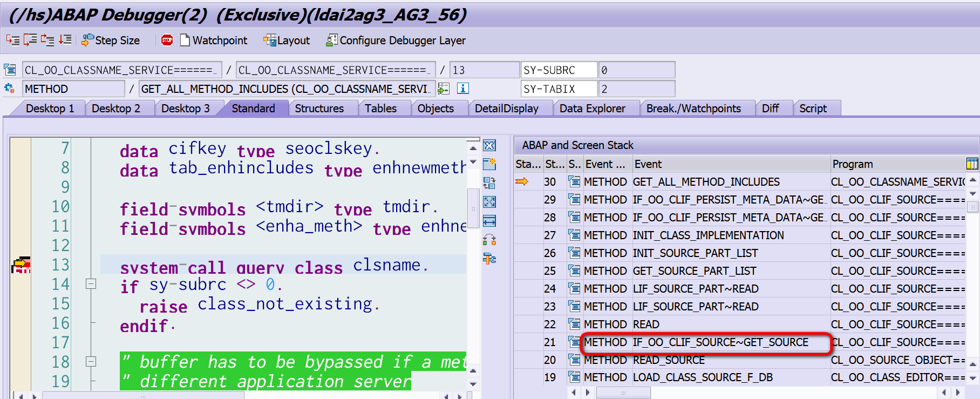Image resolution: width=980 pixels, height=399 pixels.
Task: Select stack row 20 READ_SOURCE
Action: pyautogui.click(x=740, y=360)
